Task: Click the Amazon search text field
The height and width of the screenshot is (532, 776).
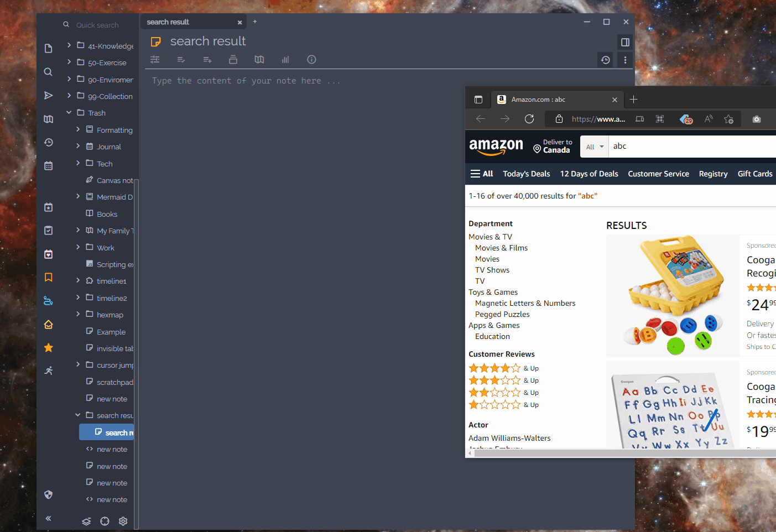Action: tap(692, 147)
